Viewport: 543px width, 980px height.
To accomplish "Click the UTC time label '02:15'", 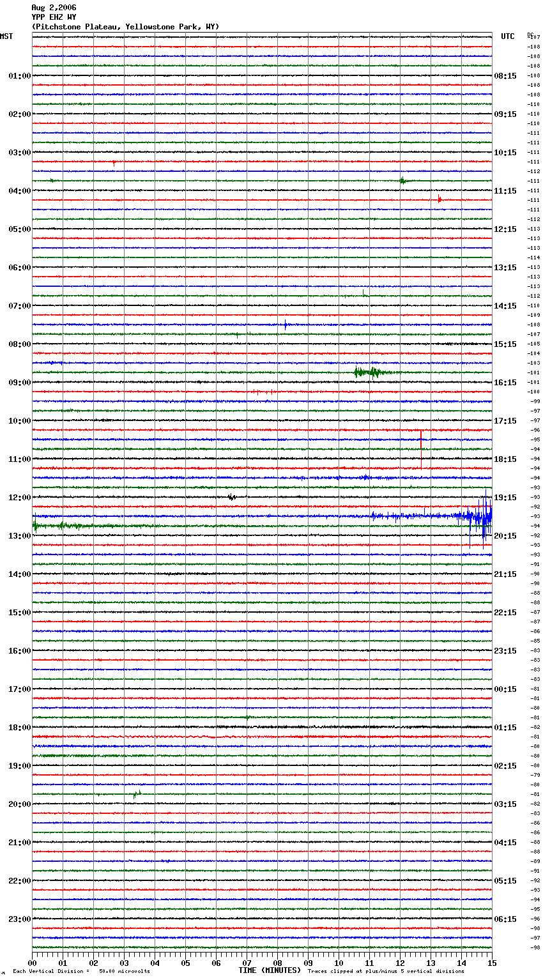I will point(505,766).
